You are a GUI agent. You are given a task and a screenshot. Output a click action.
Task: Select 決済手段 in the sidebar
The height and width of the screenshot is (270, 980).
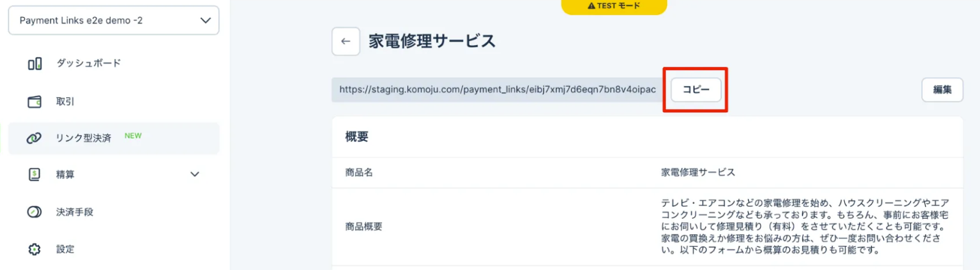pos(75,212)
